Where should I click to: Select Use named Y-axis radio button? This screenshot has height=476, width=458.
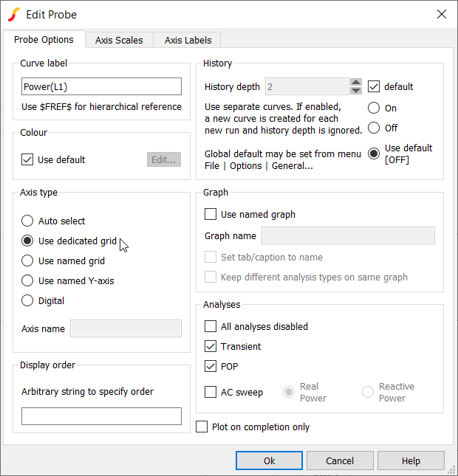(x=28, y=280)
